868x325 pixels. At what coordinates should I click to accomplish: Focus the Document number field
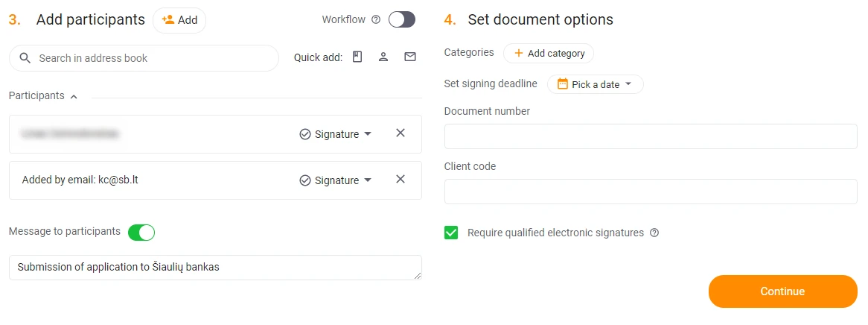pos(651,136)
